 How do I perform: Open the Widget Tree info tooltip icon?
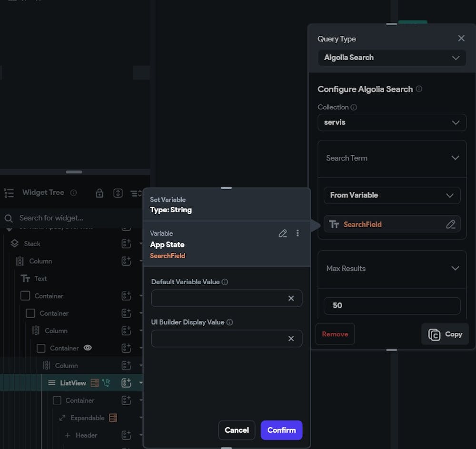pos(73,193)
